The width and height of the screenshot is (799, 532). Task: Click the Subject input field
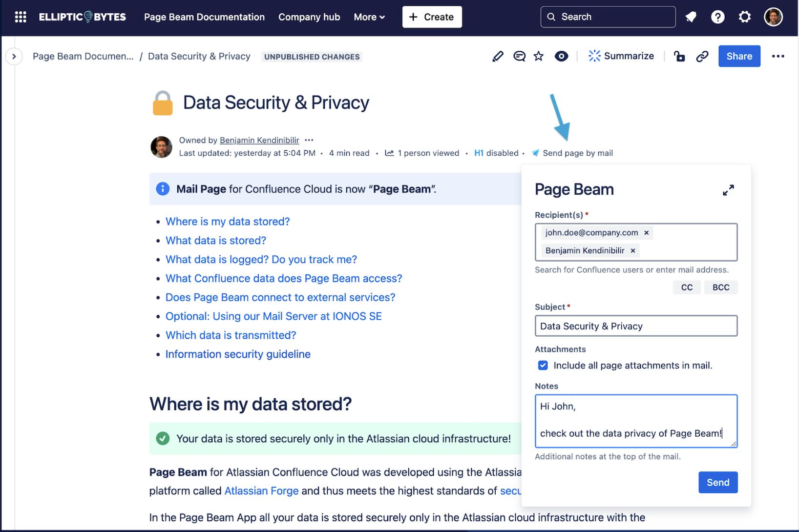[x=636, y=326]
